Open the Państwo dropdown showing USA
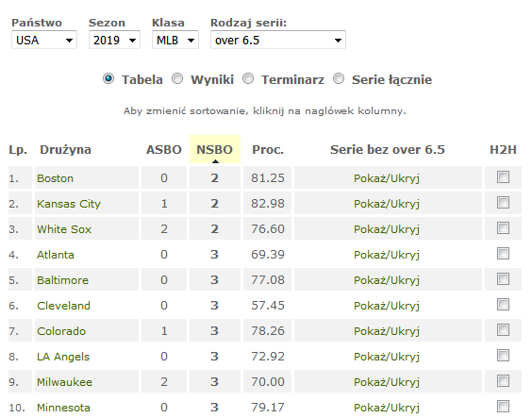The height and width of the screenshot is (418, 532). pos(44,40)
